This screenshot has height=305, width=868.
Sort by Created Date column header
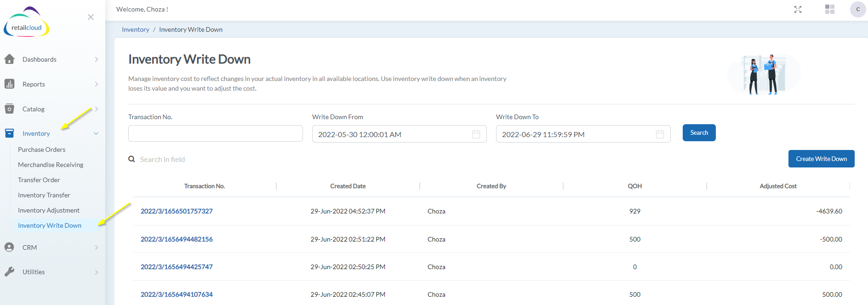click(x=348, y=186)
